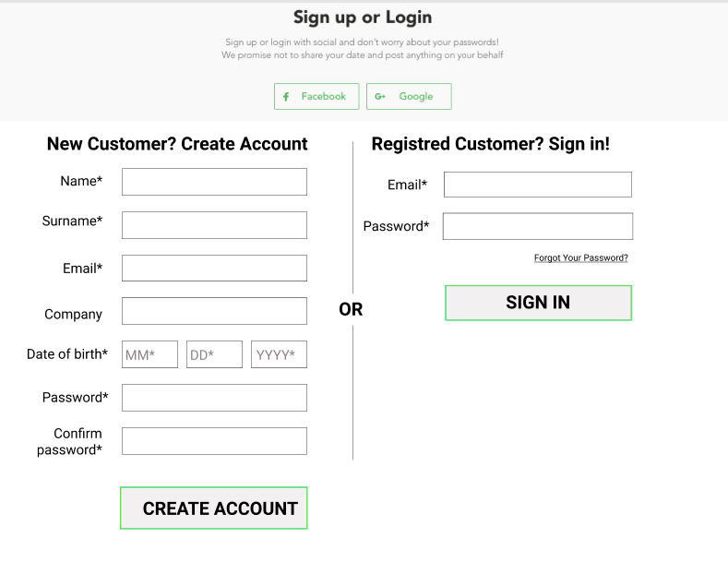Click the Confirm password input field
This screenshot has width=728, height=562.
(214, 441)
